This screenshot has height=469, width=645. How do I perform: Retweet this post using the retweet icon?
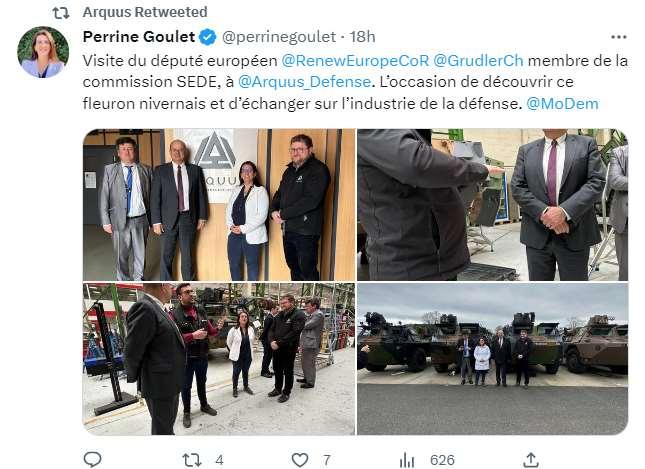point(192,460)
